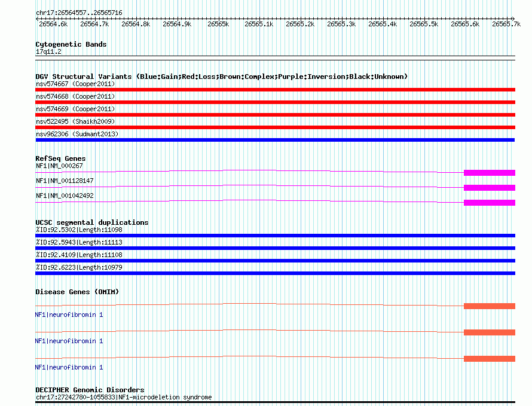Viewport: 532px width, 406px height.
Task: Click the magenta exon block of NM_001042492
Action: (490, 203)
